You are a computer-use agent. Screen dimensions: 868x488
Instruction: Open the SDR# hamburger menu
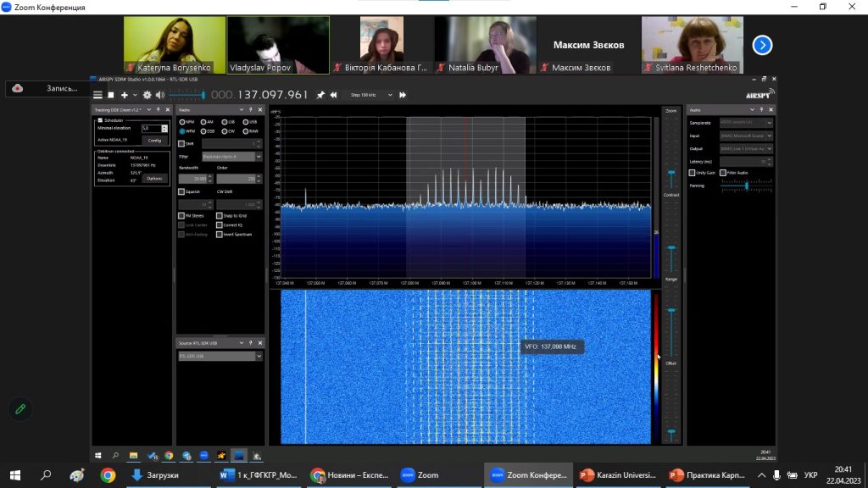coord(97,95)
